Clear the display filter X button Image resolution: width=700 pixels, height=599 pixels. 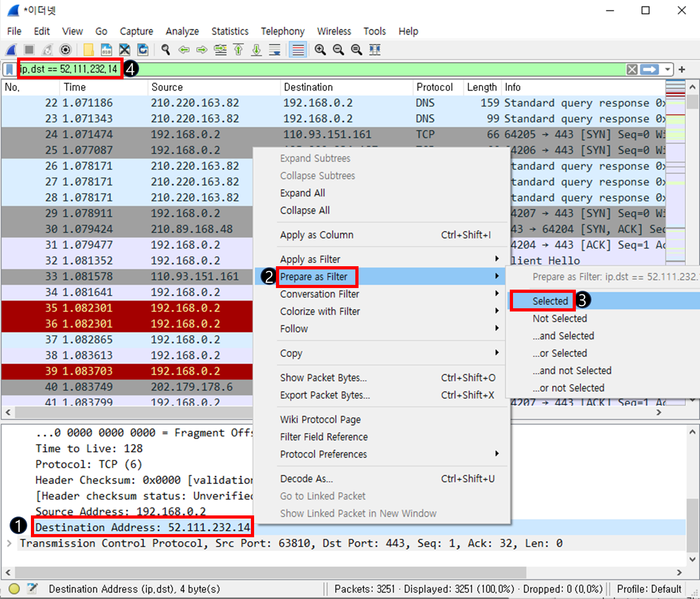(x=632, y=69)
